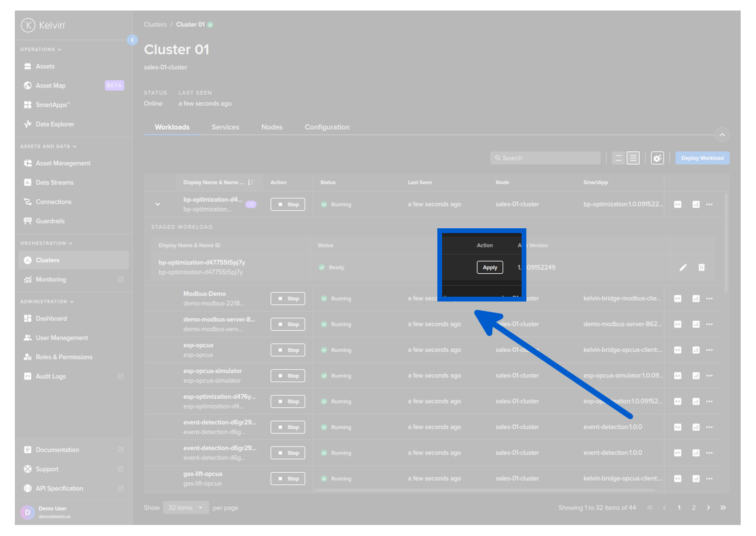Collapse the bp-optimization row chevron
This screenshot has width=756, height=536.
(157, 204)
